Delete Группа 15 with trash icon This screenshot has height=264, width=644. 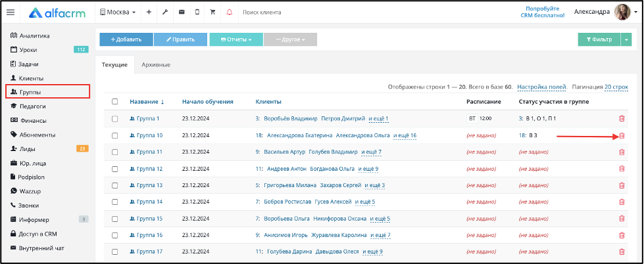(622, 219)
